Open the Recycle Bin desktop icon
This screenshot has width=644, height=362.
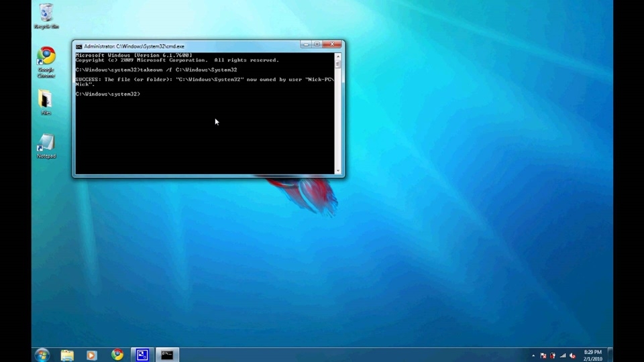46,16
